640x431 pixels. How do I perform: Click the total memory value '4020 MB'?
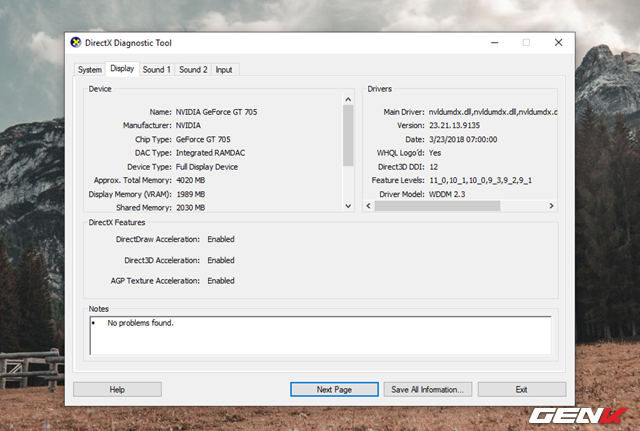click(191, 180)
